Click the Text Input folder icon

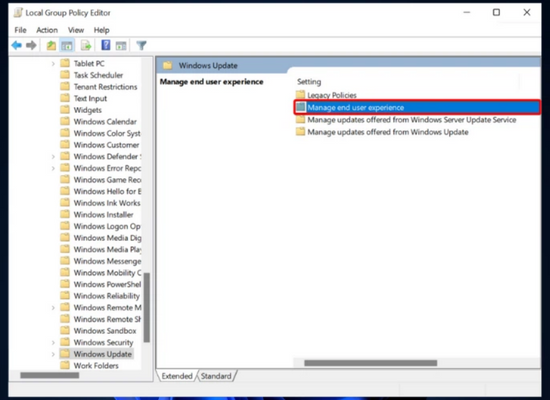click(65, 98)
